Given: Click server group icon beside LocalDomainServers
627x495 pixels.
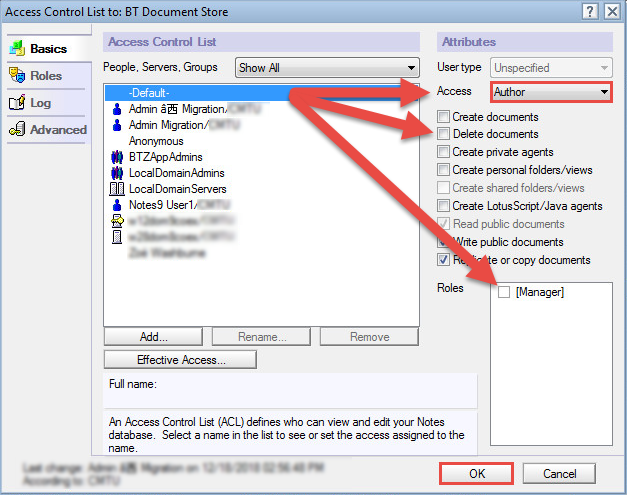Looking at the screenshot, I should (x=117, y=189).
